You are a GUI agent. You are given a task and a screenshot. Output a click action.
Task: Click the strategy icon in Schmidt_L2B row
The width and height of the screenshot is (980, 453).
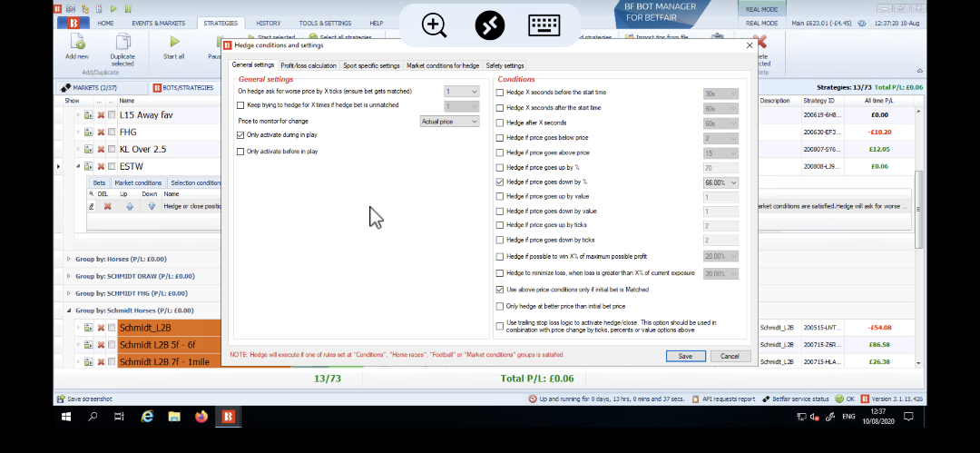click(x=88, y=327)
